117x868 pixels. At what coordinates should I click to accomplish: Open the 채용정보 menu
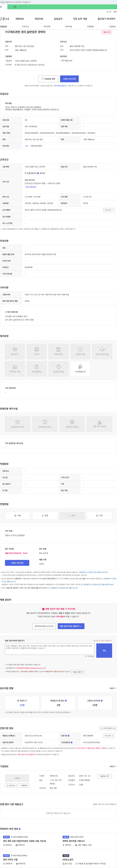click(x=20, y=19)
